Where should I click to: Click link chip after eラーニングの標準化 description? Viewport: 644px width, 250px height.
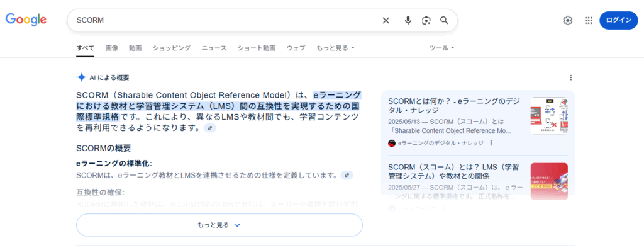(x=347, y=176)
